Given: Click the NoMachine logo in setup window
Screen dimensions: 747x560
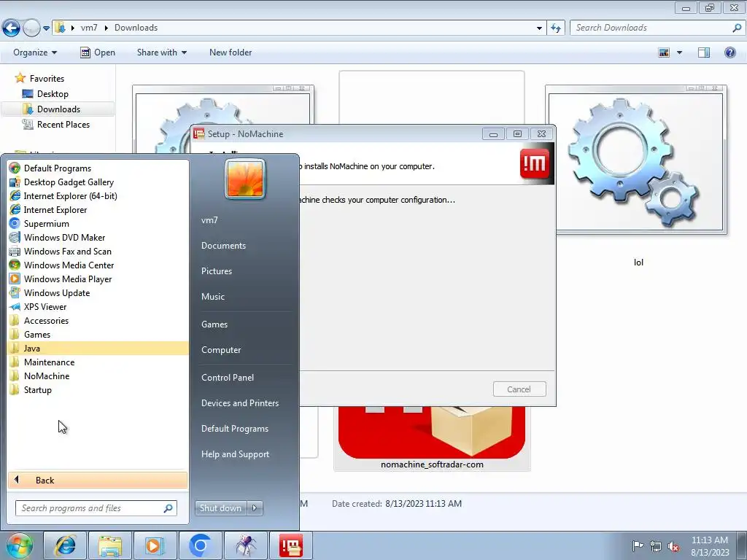Looking at the screenshot, I should 535,164.
